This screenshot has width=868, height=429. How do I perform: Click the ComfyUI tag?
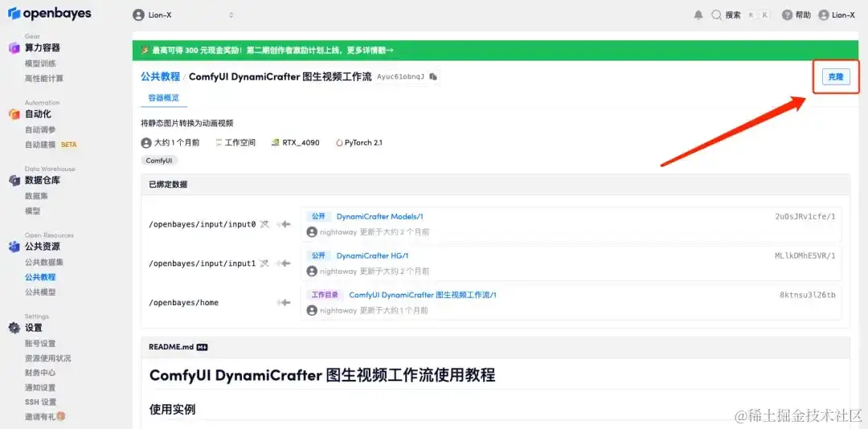click(159, 161)
